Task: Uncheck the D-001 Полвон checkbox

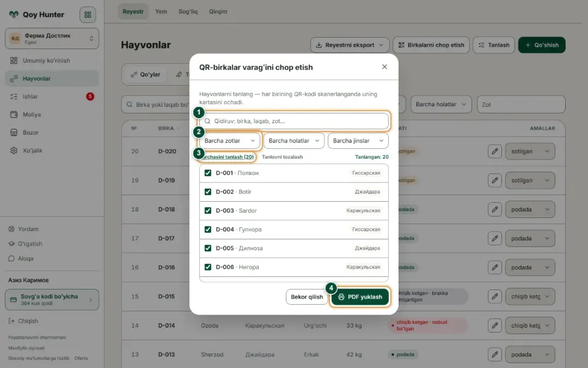Action: tap(208, 173)
